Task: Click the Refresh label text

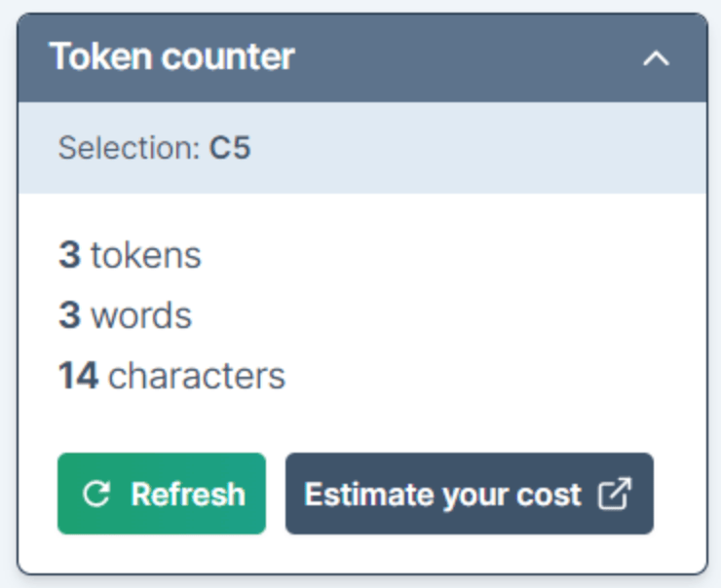Action: click(188, 495)
